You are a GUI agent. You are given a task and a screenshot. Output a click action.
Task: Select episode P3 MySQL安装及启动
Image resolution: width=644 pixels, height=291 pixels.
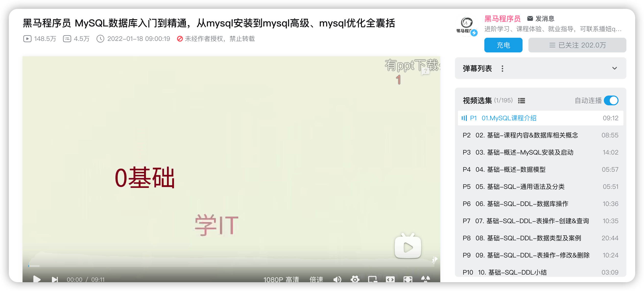coord(540,152)
